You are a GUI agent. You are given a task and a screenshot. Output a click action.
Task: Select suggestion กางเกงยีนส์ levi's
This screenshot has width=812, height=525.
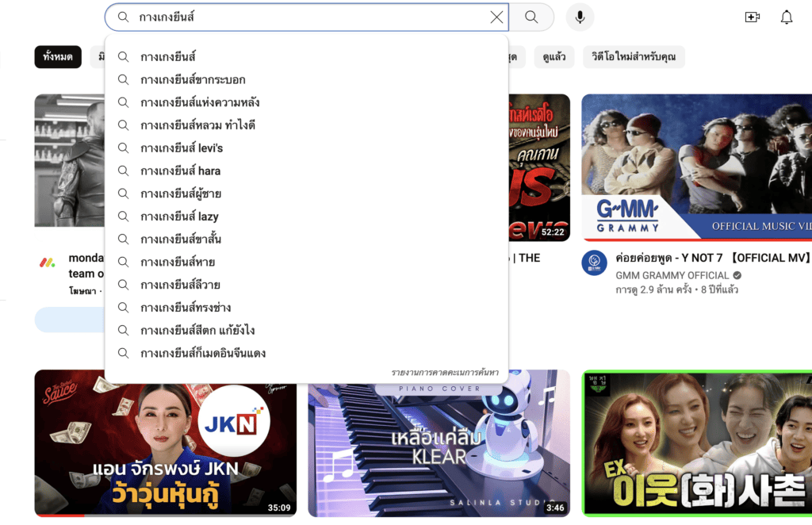306,148
